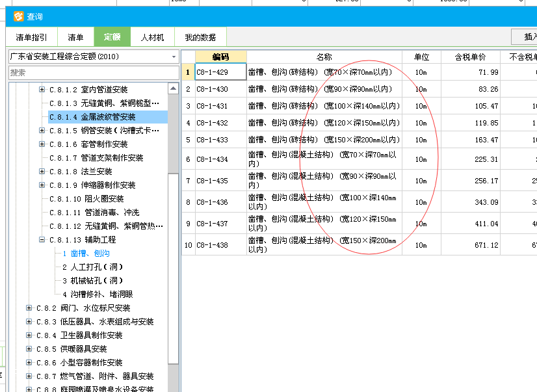537x392 pixels.
Task: Click the 编码 column header
Action: coord(220,57)
